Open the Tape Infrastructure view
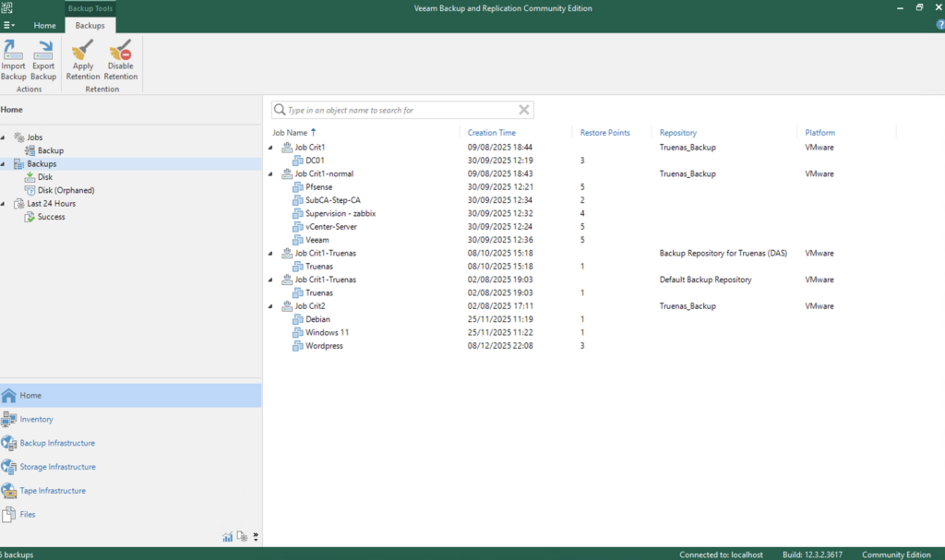 (x=53, y=491)
